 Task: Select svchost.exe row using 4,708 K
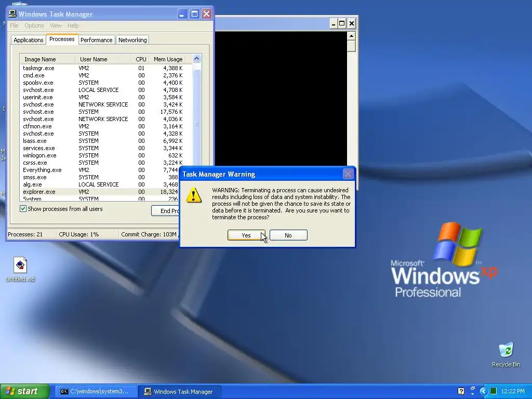point(106,90)
